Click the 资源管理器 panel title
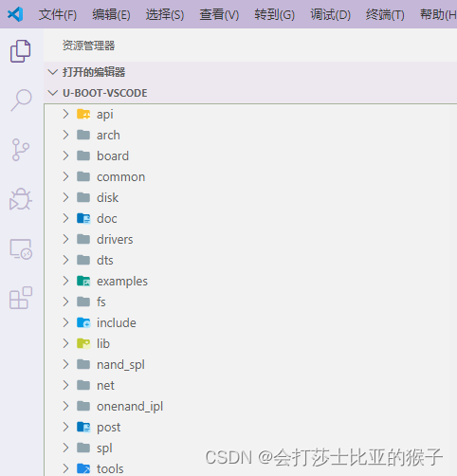The width and height of the screenshot is (457, 476). click(x=88, y=46)
